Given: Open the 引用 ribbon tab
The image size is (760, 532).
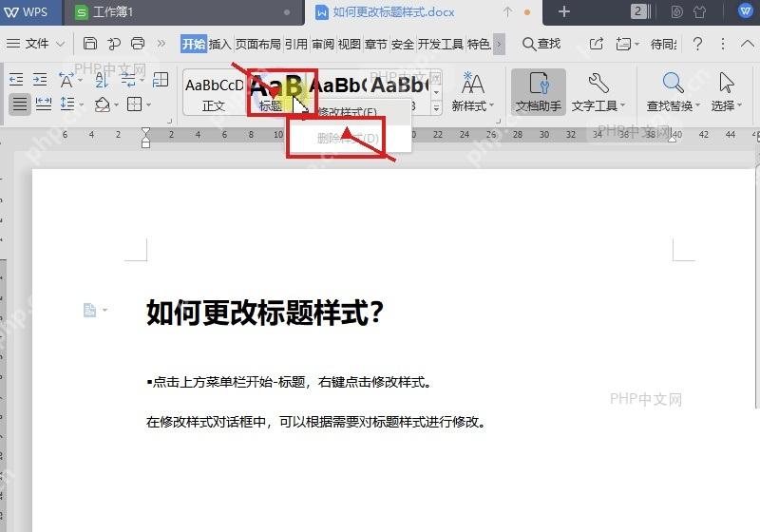Looking at the screenshot, I should tap(295, 44).
